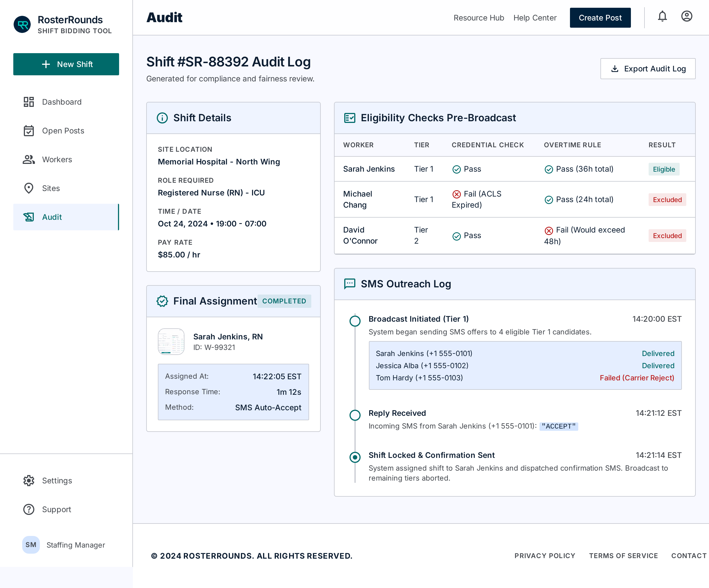
Task: Click David O'Connor's Excluded badge
Action: point(667,236)
